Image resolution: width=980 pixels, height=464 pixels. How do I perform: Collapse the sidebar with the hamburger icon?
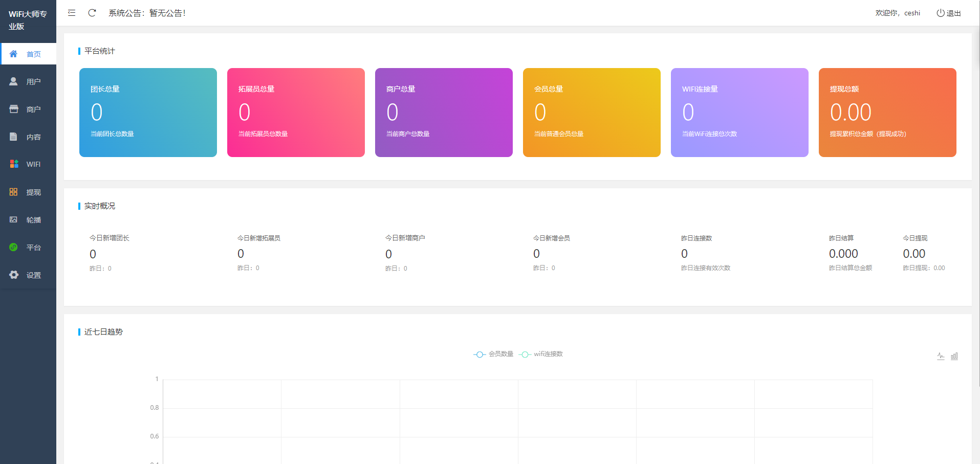coord(72,13)
